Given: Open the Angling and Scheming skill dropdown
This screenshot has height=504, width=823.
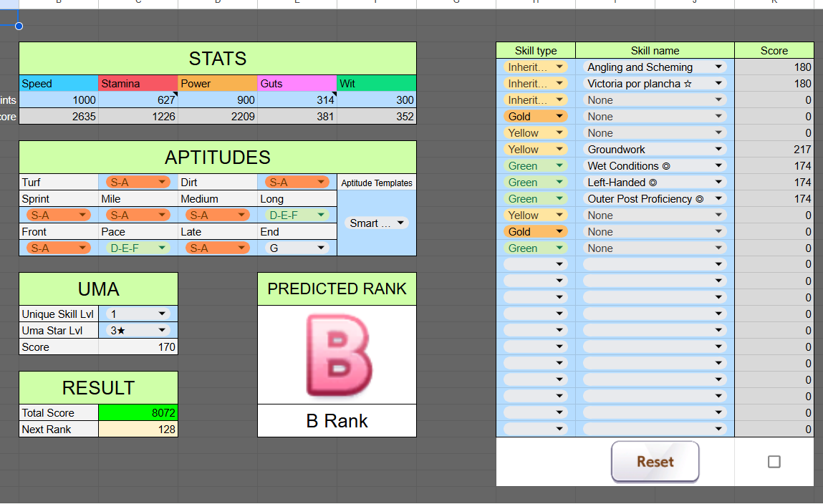Looking at the screenshot, I should 655,67.
